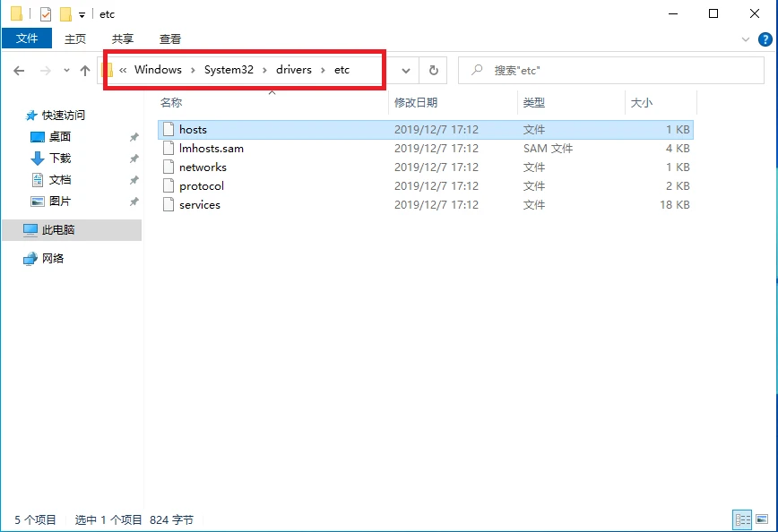Select the protocol file

[x=425, y=186]
